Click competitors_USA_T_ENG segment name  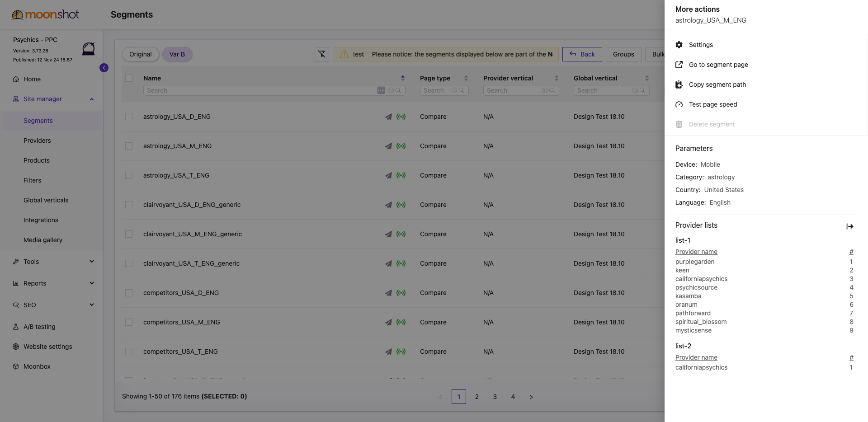click(180, 352)
